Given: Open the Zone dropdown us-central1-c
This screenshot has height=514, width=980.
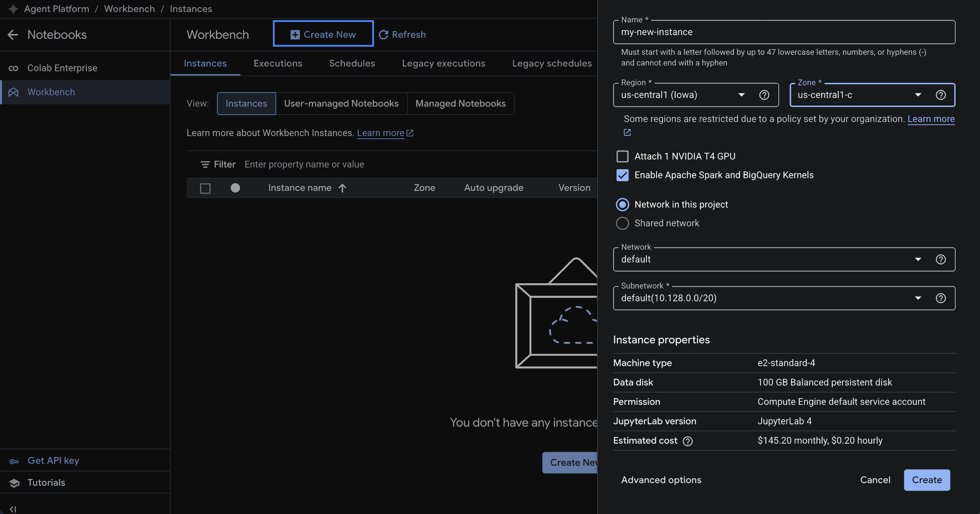Looking at the screenshot, I should 872,95.
